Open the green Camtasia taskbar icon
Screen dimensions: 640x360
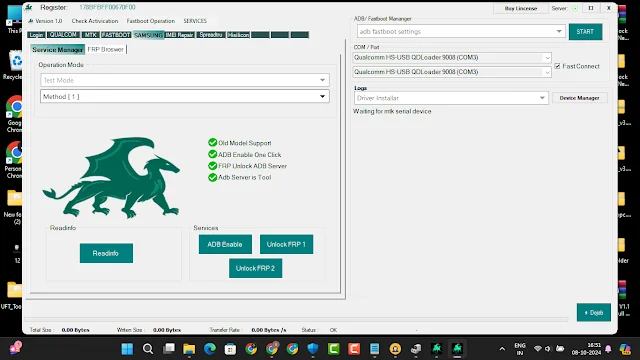coord(333,349)
